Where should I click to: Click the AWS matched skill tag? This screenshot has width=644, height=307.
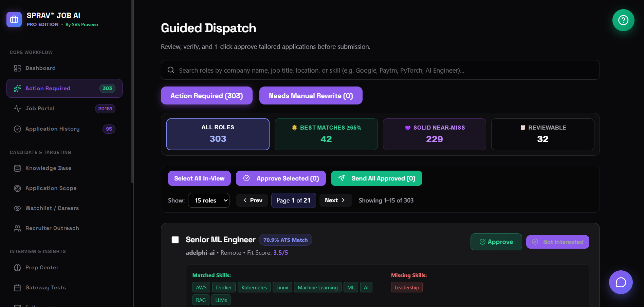(x=201, y=287)
